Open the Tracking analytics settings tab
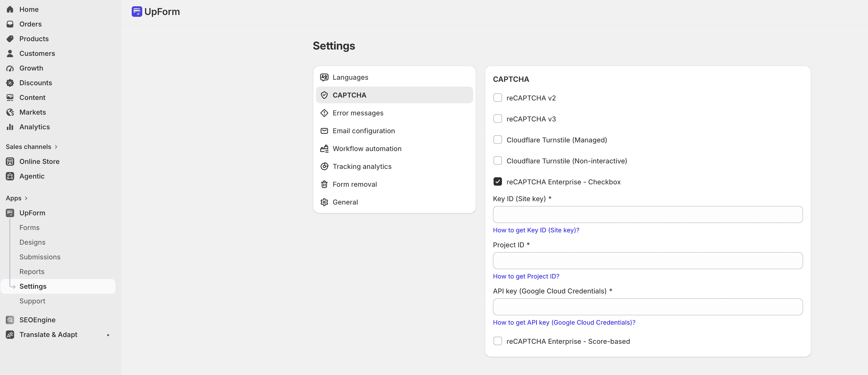 (394, 167)
